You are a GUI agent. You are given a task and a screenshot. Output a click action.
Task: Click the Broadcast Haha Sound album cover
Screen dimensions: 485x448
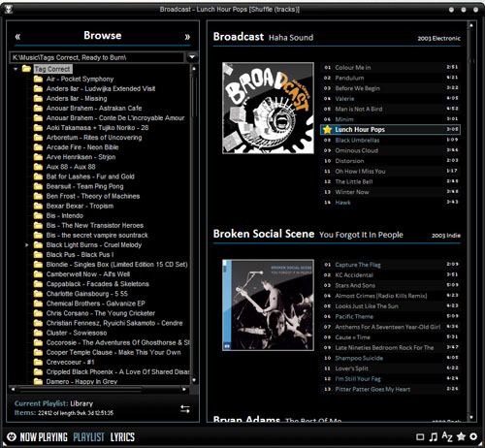268,108
